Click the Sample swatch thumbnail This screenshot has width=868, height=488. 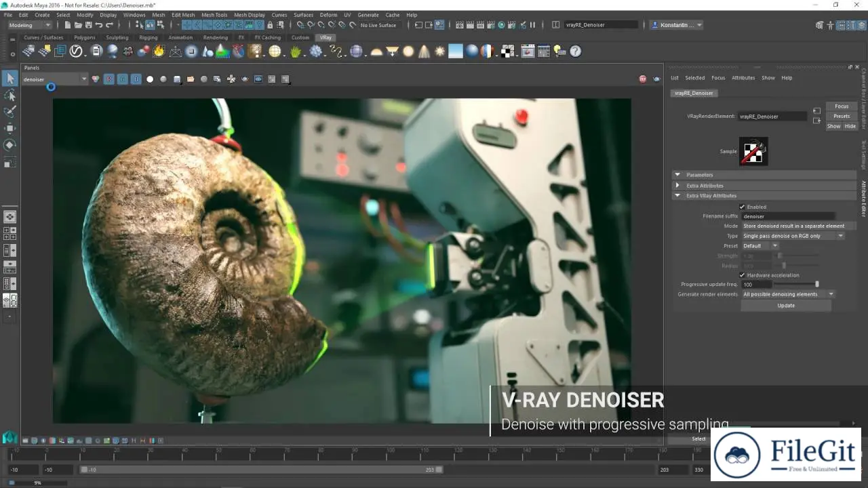(x=753, y=151)
